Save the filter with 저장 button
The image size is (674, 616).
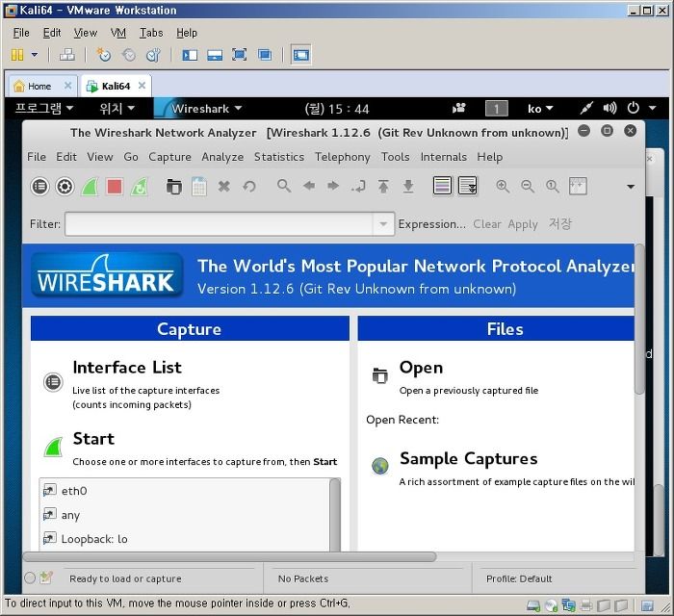[559, 224]
